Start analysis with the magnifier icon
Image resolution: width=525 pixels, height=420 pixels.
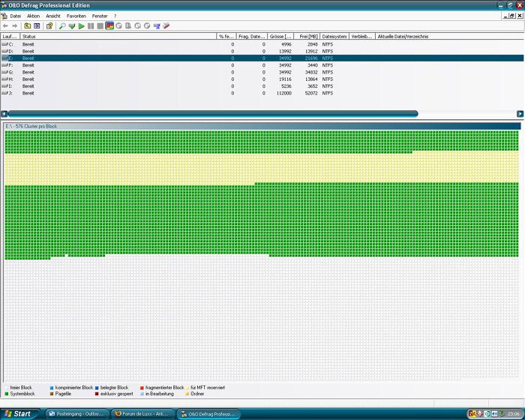[62, 25]
